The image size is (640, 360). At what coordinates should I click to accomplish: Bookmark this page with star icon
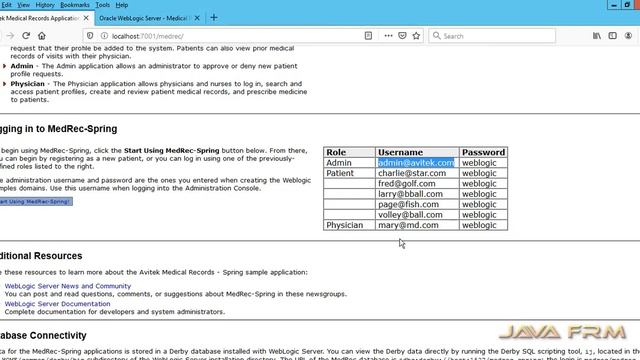[416, 36]
